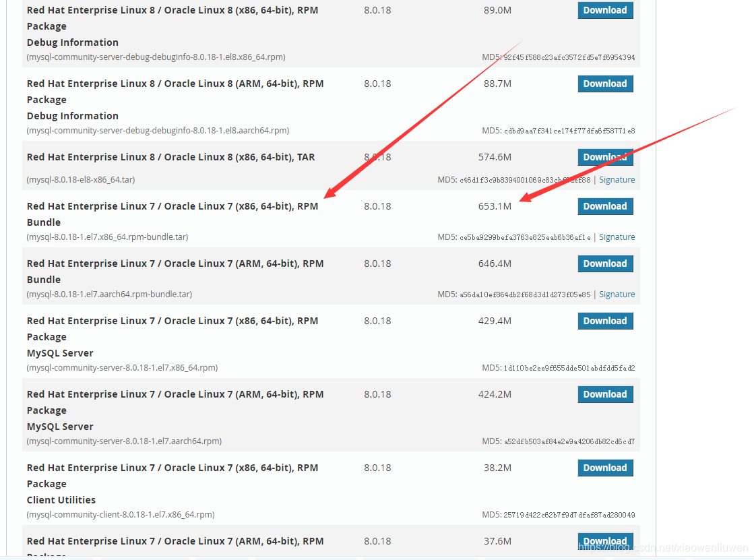Click filename mysql-community-client-8.0.18-1.el7.x86_64.rpm
Viewport: 754px width, 560px height.
(x=121, y=516)
